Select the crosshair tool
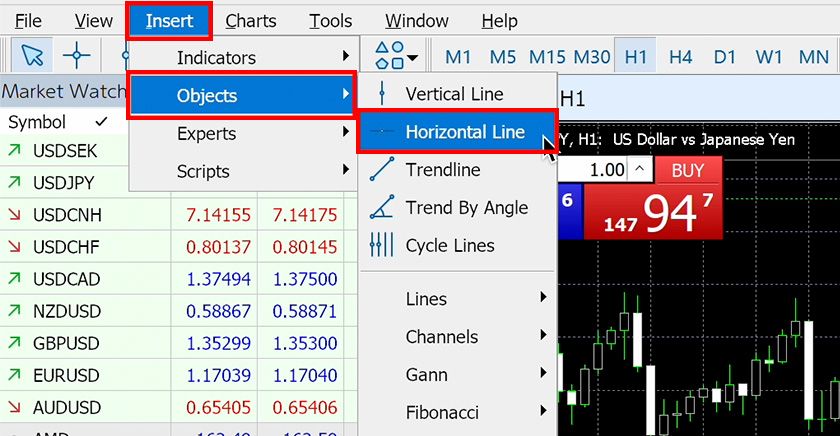Viewport: 840px width, 436px height. point(77,56)
